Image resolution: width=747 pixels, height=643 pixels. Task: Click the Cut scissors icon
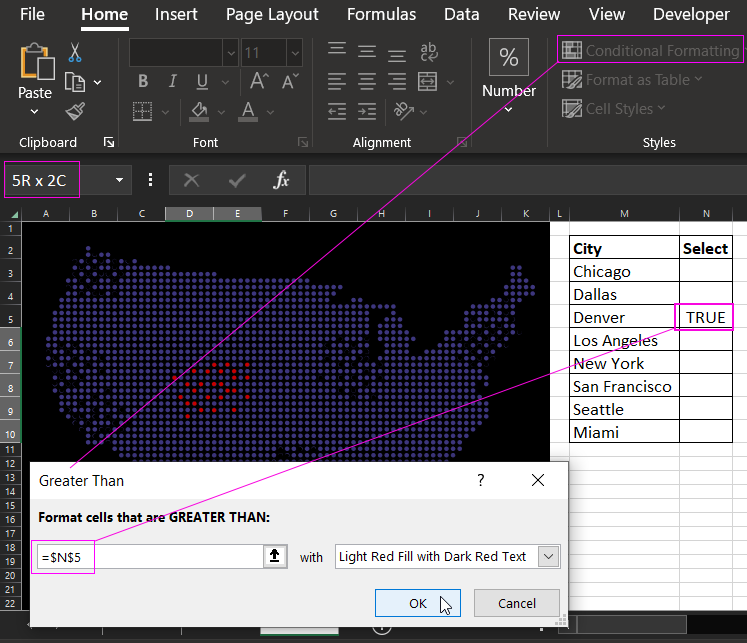pos(75,53)
